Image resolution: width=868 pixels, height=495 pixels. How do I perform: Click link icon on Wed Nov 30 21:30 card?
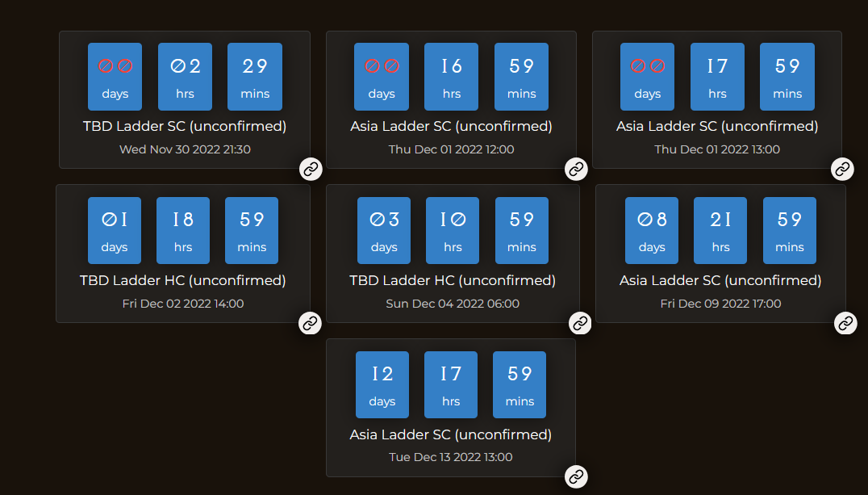point(311,169)
